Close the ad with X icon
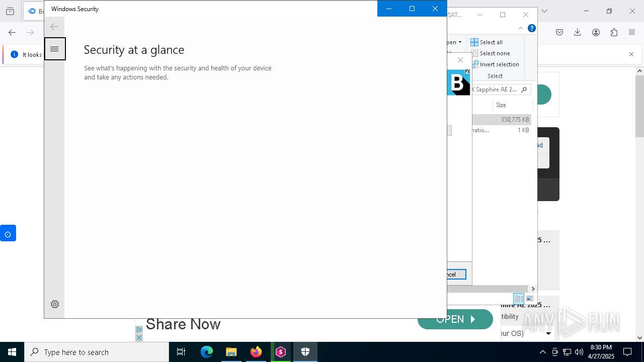The width and height of the screenshot is (644, 362). tap(139, 337)
